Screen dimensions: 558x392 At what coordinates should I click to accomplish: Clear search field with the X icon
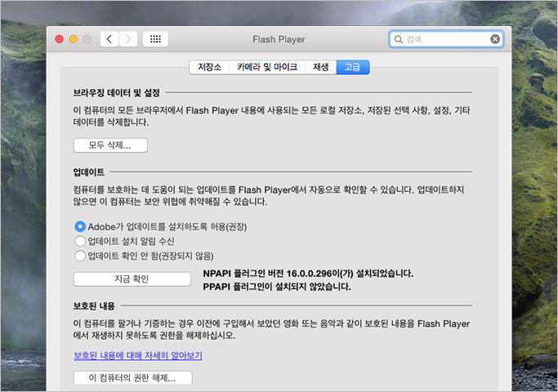point(495,39)
